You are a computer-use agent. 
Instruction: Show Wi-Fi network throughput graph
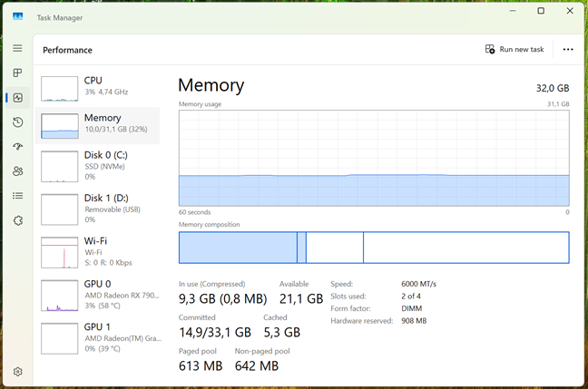pyautogui.click(x=98, y=251)
